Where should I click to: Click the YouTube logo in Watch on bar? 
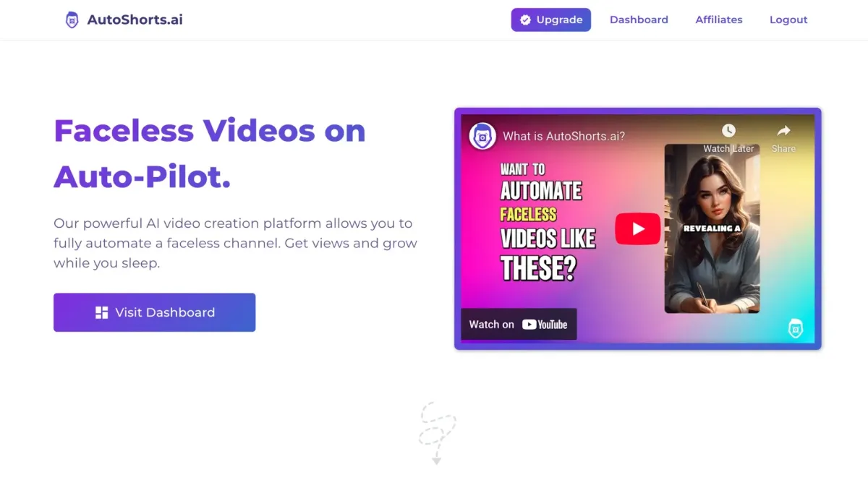(x=545, y=325)
